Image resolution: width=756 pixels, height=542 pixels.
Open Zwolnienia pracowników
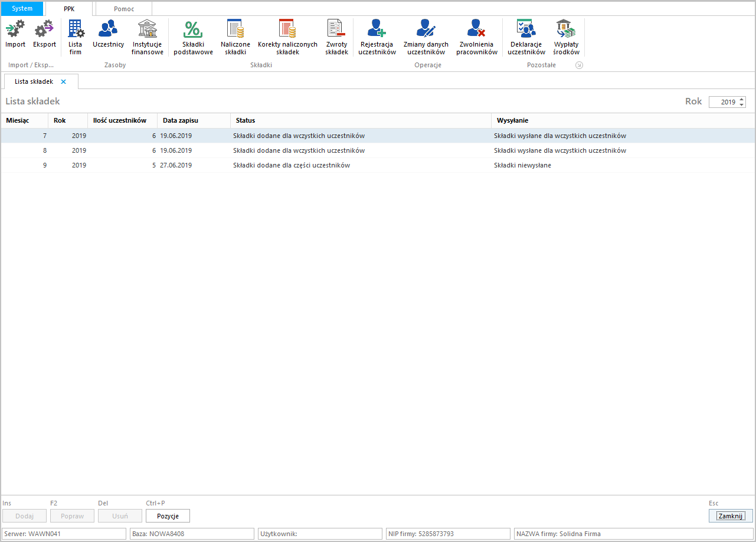pyautogui.click(x=477, y=38)
